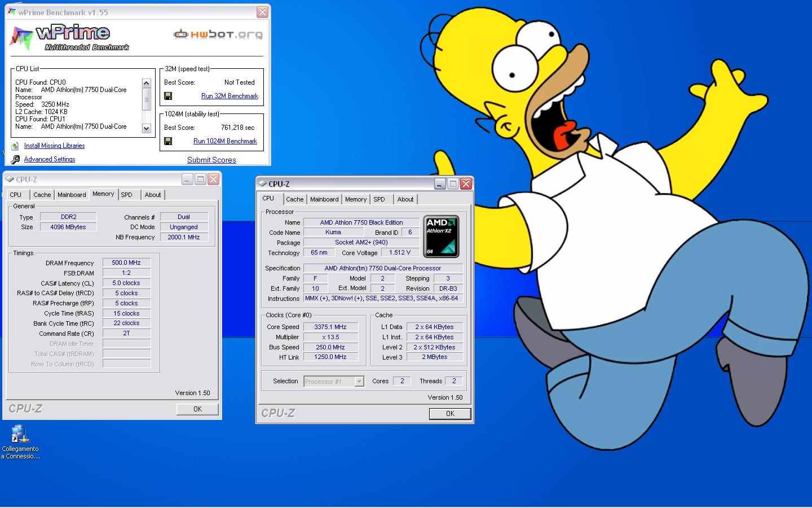The width and height of the screenshot is (812, 508).
Task: Select the Collegamento a Connessione desktop shortcut
Action: tap(20, 443)
